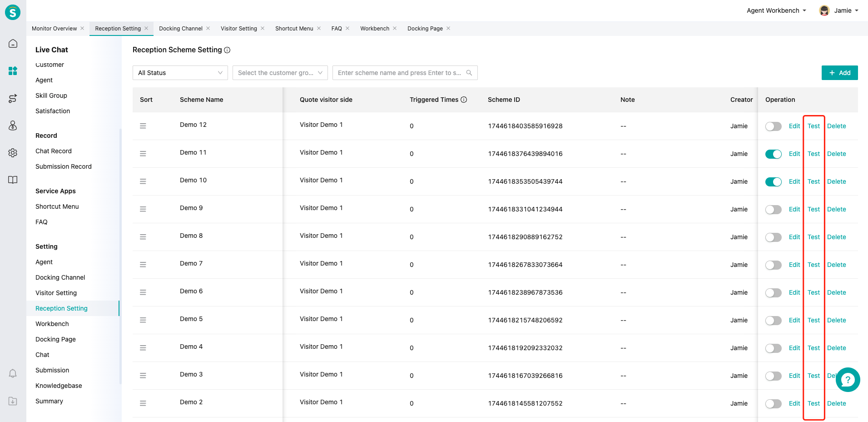
Task: Enable the Demo 2 scheme toggle
Action: (x=774, y=404)
